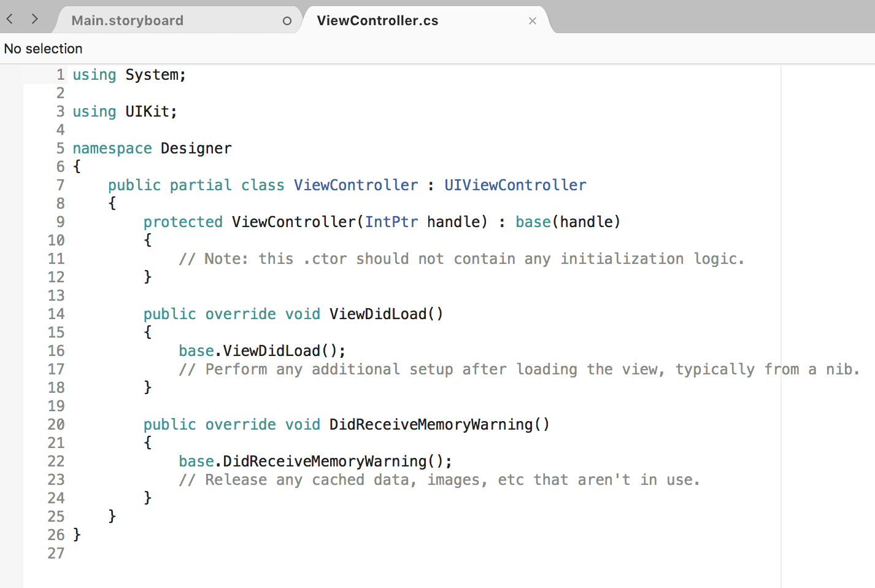Image resolution: width=875 pixels, height=588 pixels.
Task: Click 'base(handle)' on line 9
Action: pyautogui.click(x=568, y=222)
